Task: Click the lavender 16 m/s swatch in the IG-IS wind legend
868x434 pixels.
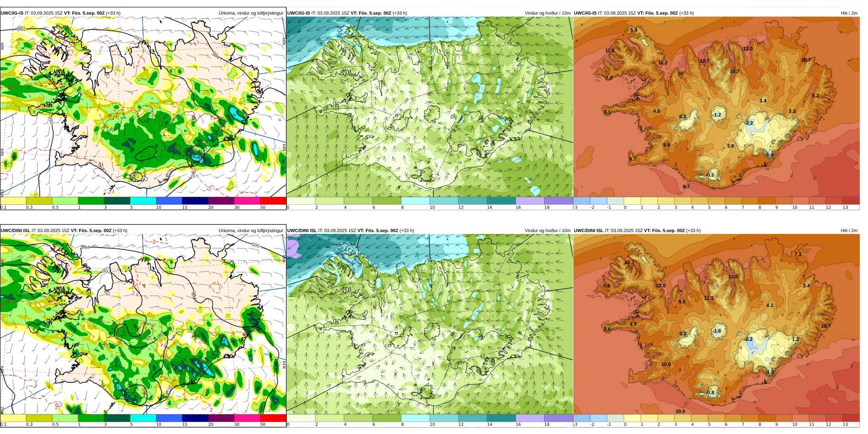Action: [x=530, y=201]
